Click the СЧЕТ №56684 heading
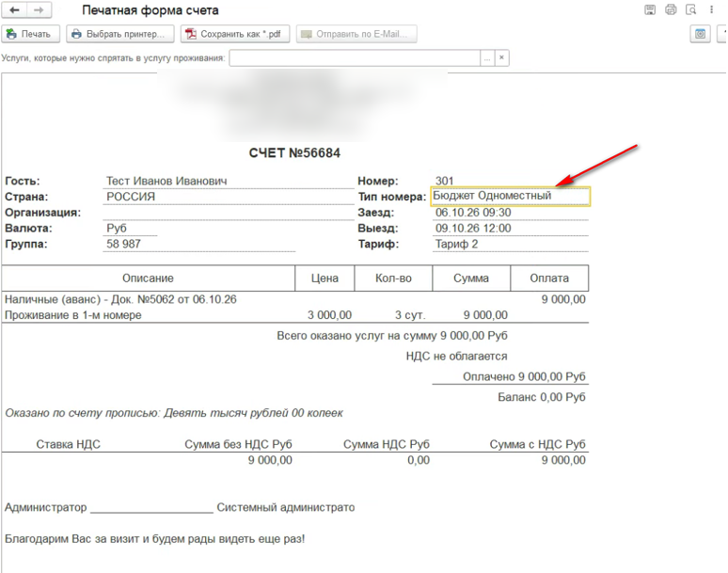728x573 pixels. pyautogui.click(x=294, y=152)
